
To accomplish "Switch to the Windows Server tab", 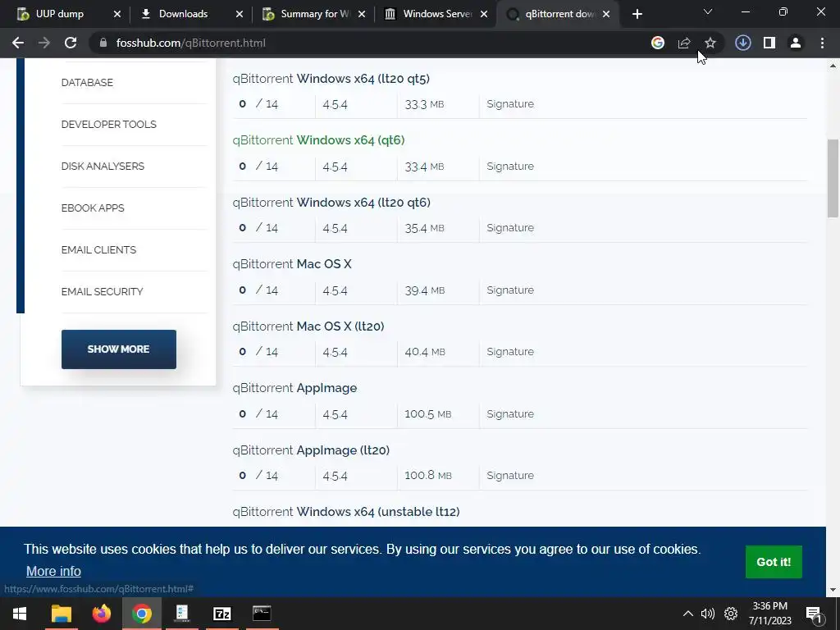I will [x=428, y=14].
